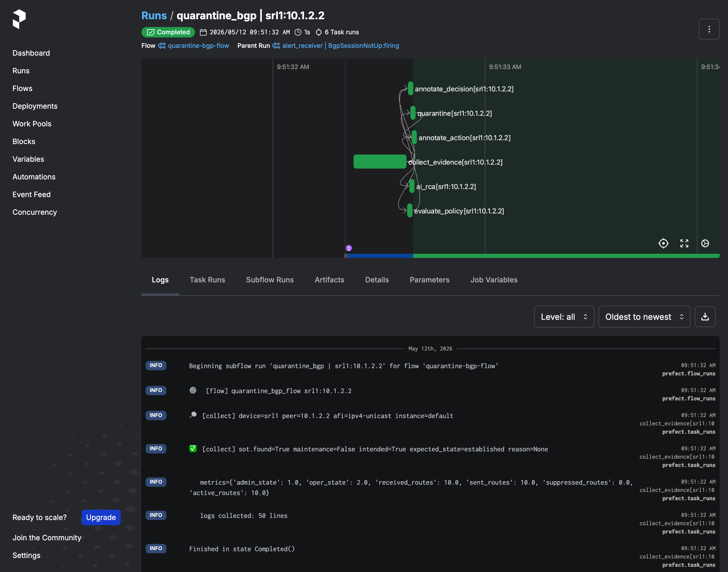The image size is (728, 572).
Task: Click the 'logs collected: 50 lines' log entry
Action: (243, 516)
